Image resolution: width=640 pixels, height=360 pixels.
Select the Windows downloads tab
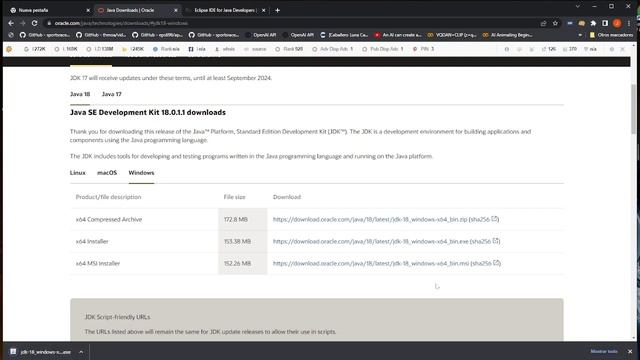[x=141, y=173]
